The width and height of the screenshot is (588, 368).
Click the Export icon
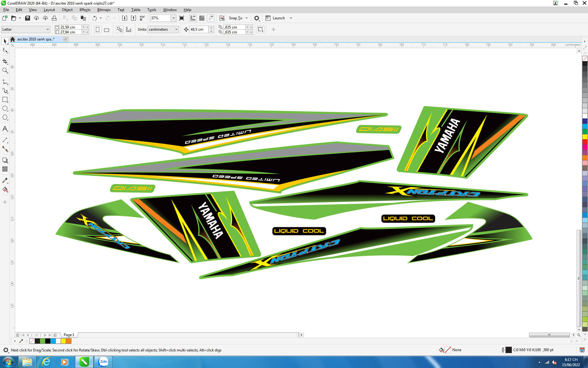pos(134,18)
